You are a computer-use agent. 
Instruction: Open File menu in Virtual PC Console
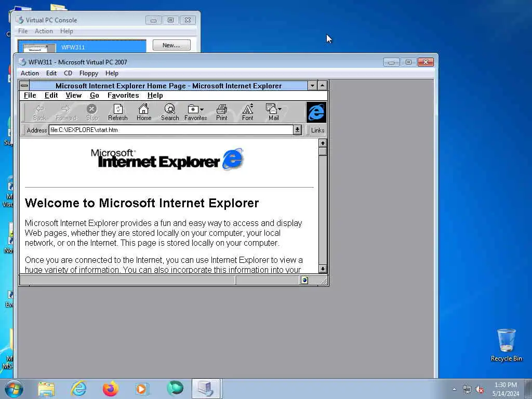[23, 31]
